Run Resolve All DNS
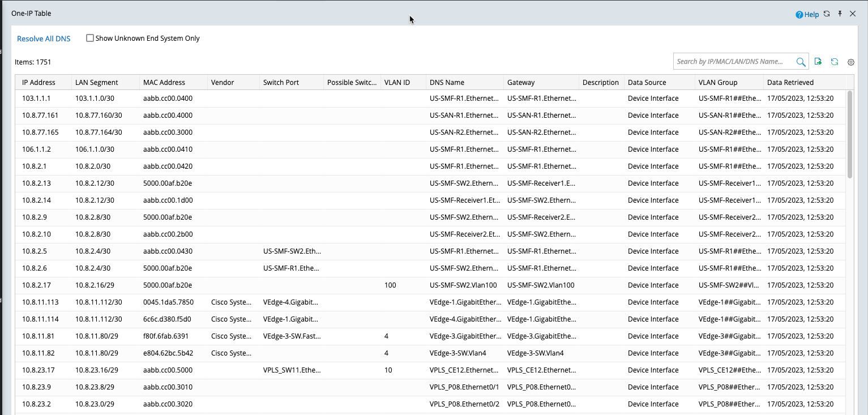 pos(44,38)
